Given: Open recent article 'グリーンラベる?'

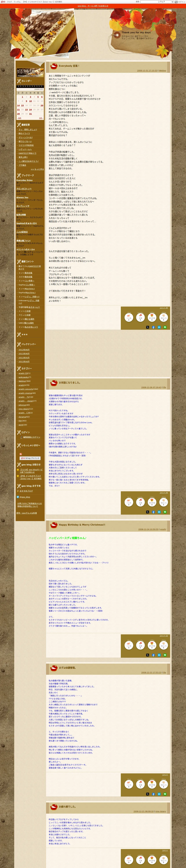Looking at the screenshot, I should 26,137.
